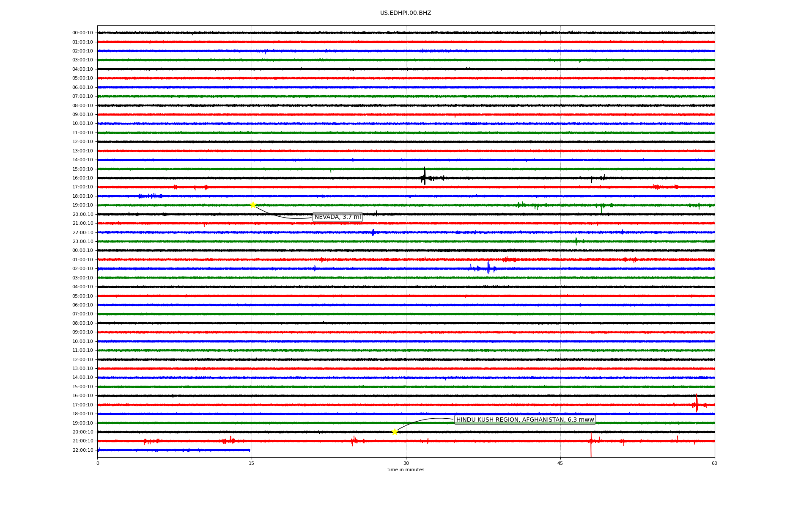Viewport: 812px width, 508px height.
Task: Click the NEVADA, 3.7 ml annotation label
Action: tap(337, 217)
